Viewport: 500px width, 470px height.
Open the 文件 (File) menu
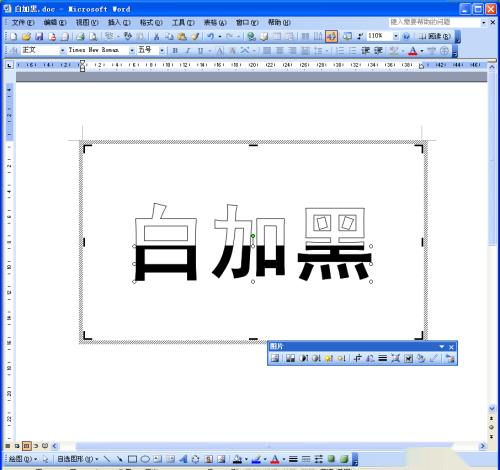pyautogui.click(x=23, y=23)
